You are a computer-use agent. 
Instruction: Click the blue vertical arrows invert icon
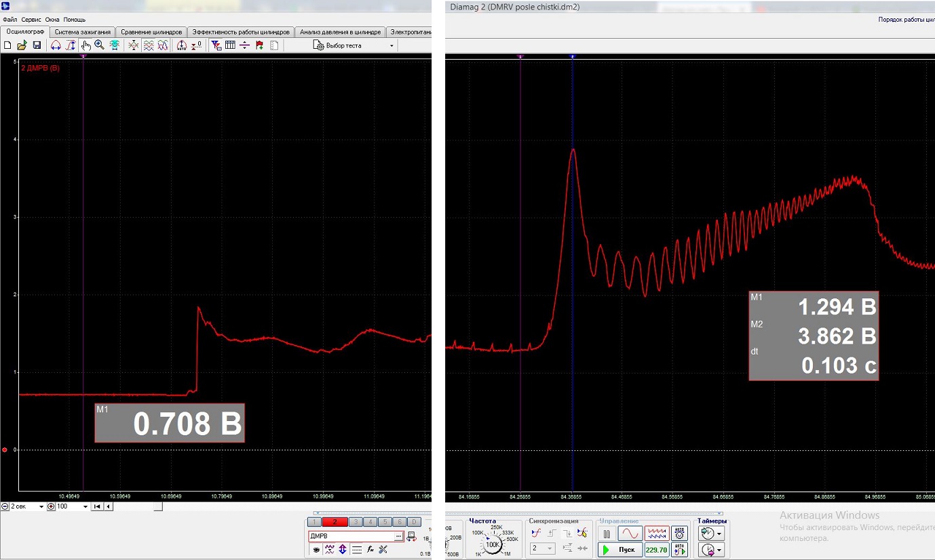click(343, 550)
